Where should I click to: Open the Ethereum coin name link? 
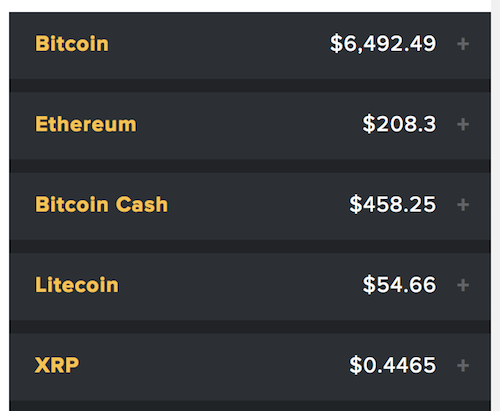pos(86,124)
